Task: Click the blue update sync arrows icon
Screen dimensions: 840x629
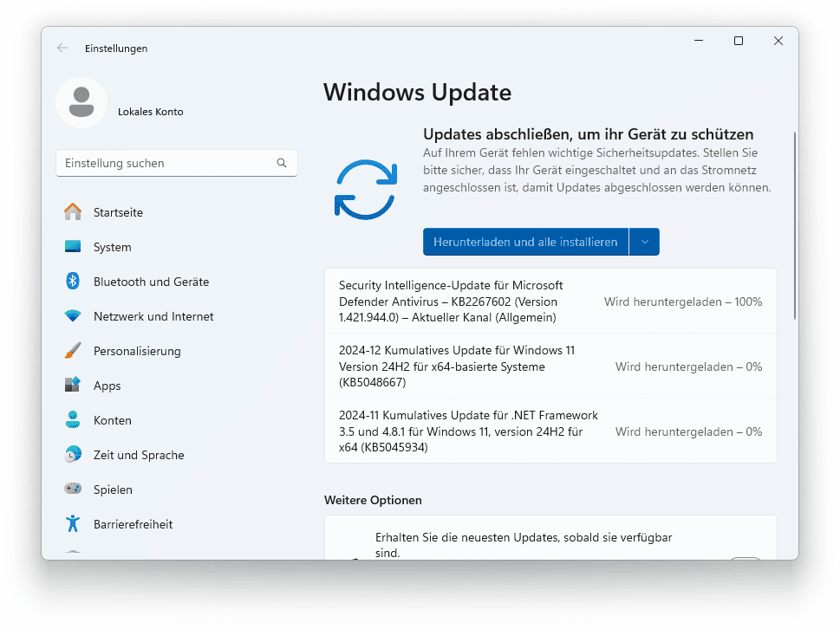Action: [x=366, y=190]
